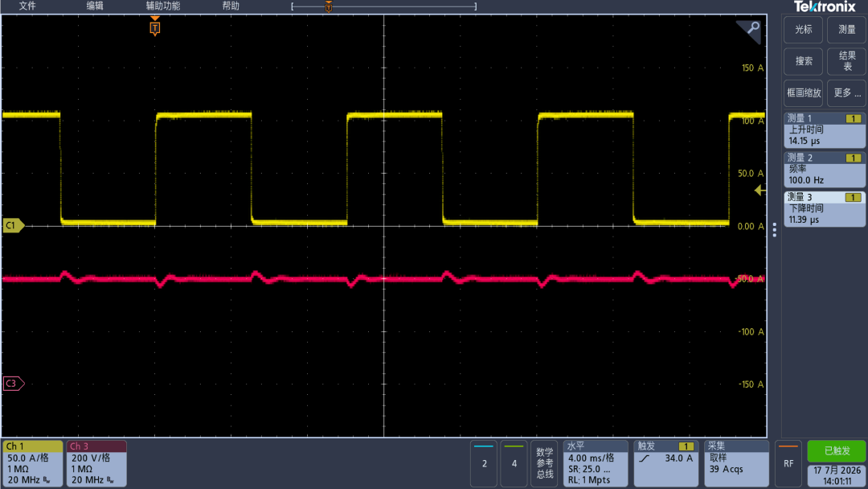This screenshot has height=489, width=868.
Task: Click the yellow trigger level arrow
Action: [x=760, y=191]
